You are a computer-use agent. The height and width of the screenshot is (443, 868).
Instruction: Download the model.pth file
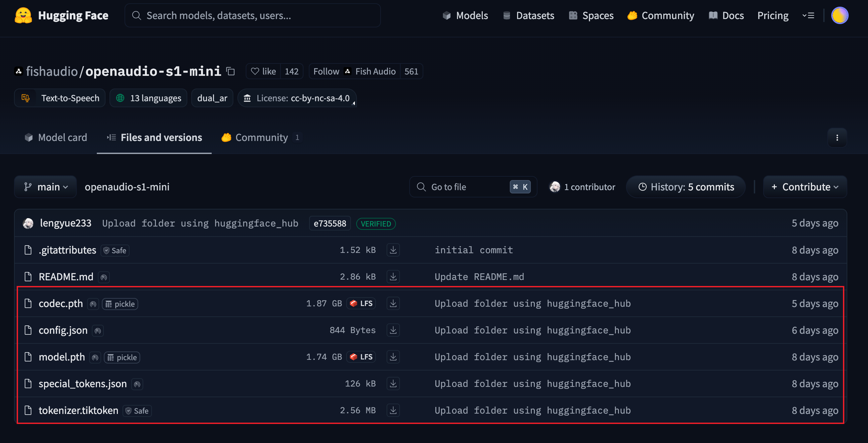(x=393, y=357)
